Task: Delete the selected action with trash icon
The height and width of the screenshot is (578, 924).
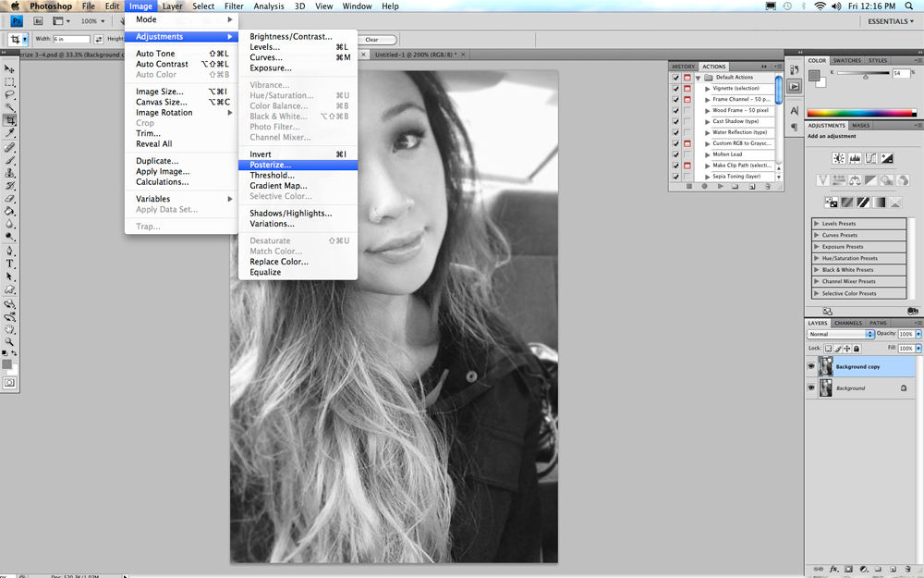Action: click(767, 187)
